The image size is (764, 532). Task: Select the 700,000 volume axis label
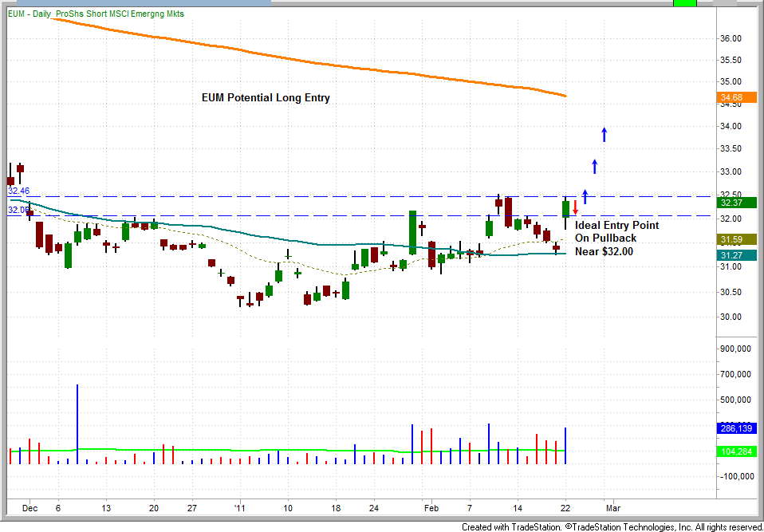point(737,375)
